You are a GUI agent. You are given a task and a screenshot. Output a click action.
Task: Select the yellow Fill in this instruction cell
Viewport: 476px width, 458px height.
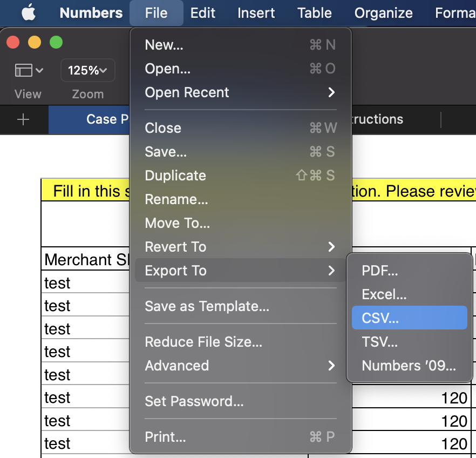point(86,190)
